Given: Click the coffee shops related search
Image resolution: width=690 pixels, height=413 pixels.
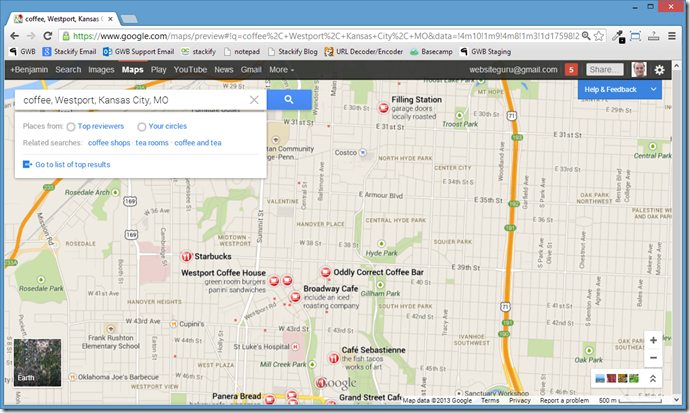Looking at the screenshot, I should coord(109,143).
